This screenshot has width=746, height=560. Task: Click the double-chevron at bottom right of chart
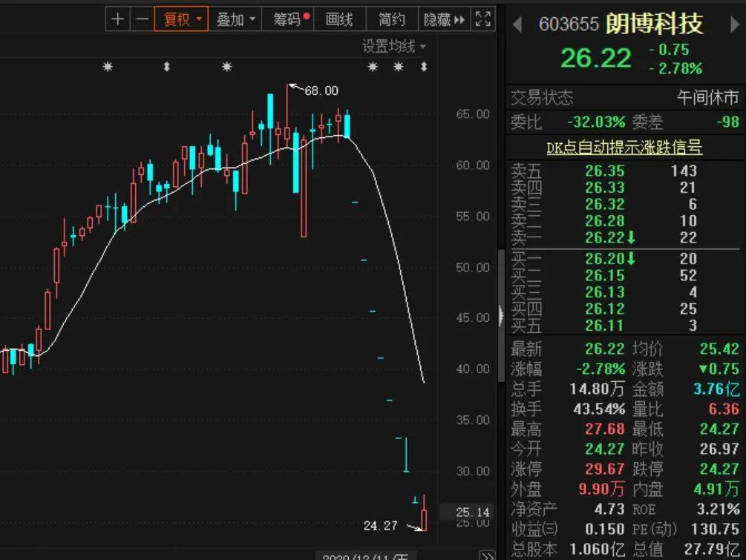coord(488,556)
